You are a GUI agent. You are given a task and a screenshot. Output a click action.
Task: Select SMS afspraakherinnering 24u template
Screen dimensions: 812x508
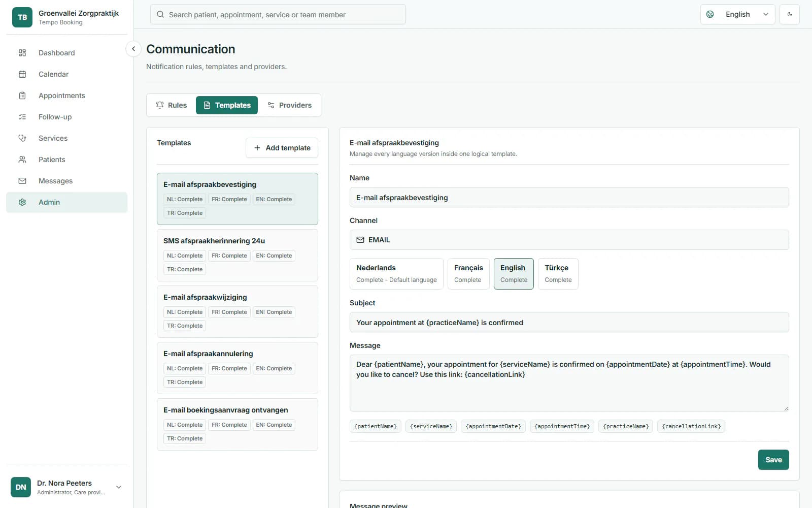coord(238,255)
